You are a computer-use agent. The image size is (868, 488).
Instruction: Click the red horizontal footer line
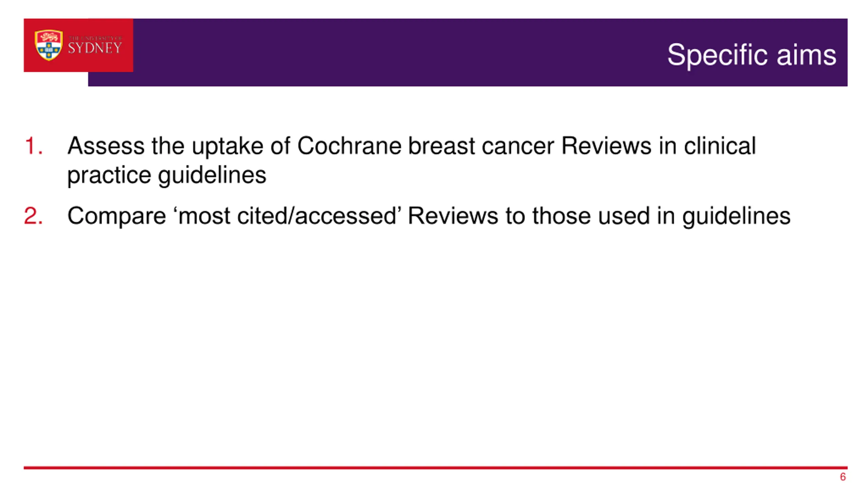click(435, 468)
